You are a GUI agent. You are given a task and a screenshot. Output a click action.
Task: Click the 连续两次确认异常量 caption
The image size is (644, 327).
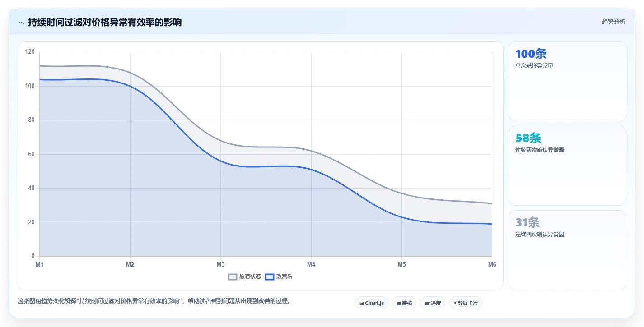coord(540,150)
